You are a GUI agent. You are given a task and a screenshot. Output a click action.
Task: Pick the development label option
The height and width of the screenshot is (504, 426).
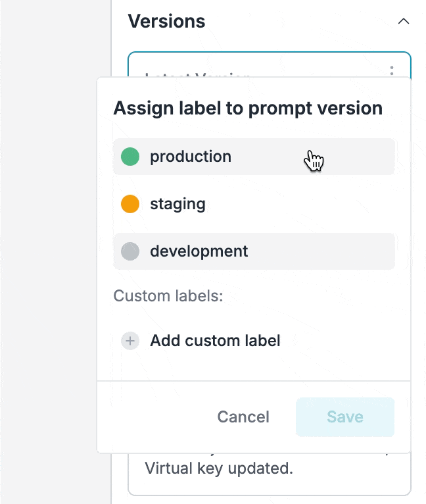(x=254, y=251)
